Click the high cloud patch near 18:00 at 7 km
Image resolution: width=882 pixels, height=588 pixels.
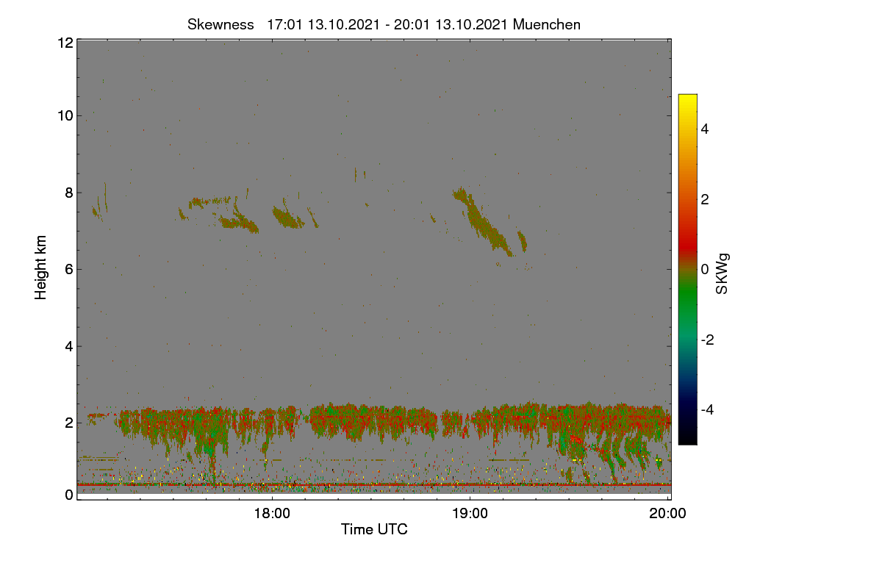point(288,218)
